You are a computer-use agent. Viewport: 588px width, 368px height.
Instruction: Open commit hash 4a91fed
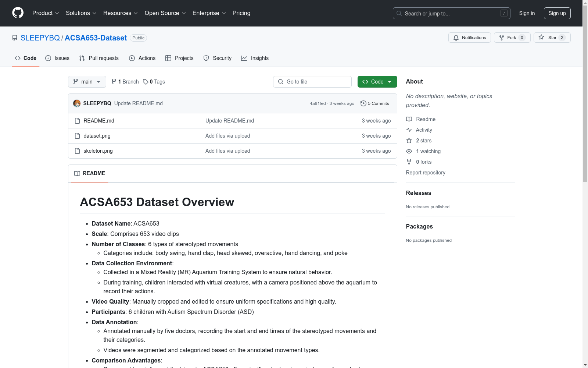[x=318, y=103]
